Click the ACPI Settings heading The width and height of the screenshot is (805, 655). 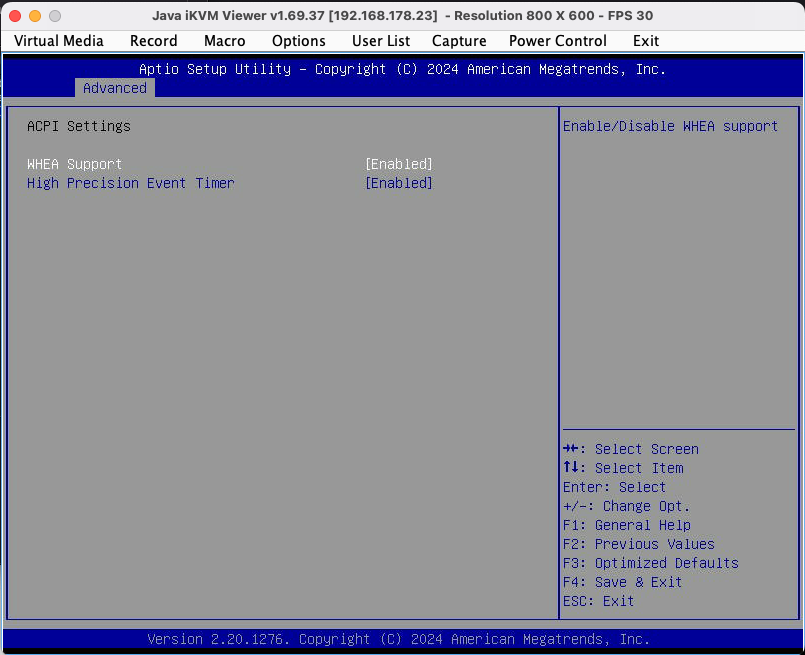pos(79,126)
